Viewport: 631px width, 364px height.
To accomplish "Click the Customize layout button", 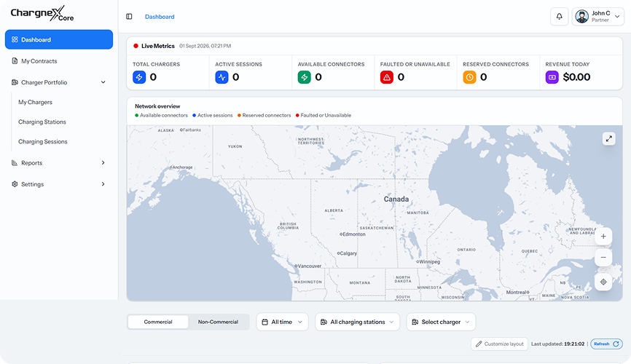I will pyautogui.click(x=499, y=344).
